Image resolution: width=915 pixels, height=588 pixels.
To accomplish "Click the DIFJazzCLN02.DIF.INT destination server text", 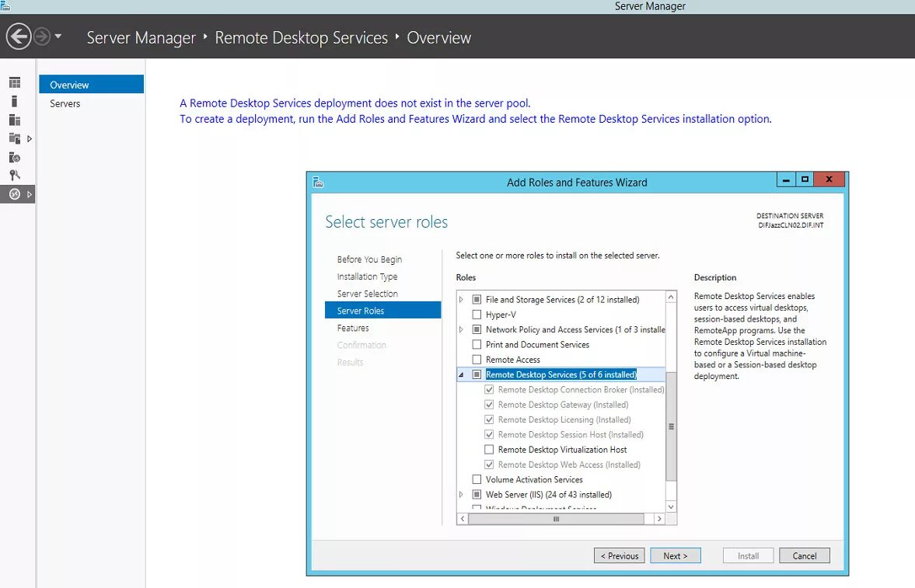I will [x=791, y=225].
